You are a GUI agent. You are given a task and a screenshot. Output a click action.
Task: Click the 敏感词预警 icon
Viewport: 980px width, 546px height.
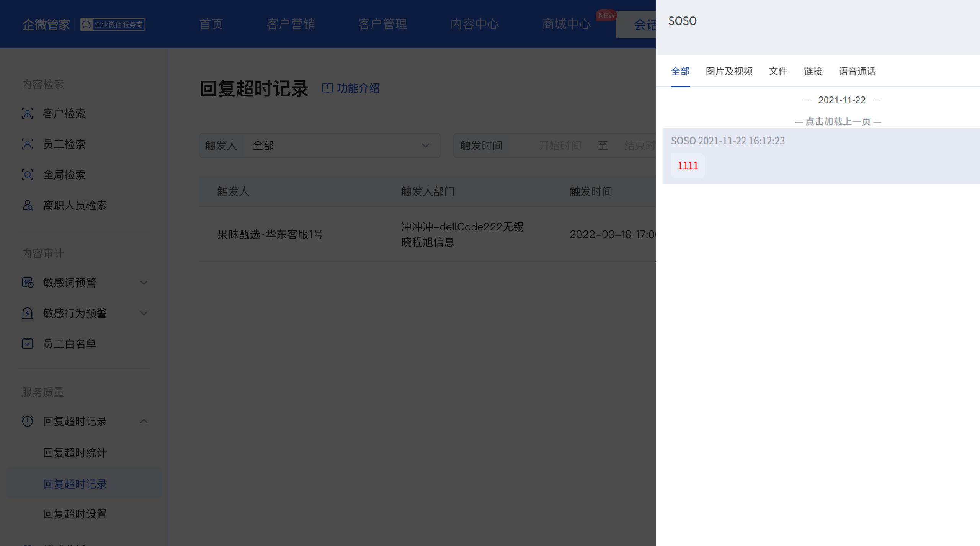pyautogui.click(x=28, y=283)
